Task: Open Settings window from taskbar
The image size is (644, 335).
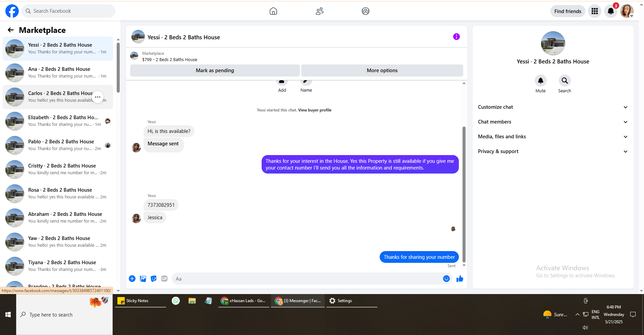Action: click(x=352, y=301)
